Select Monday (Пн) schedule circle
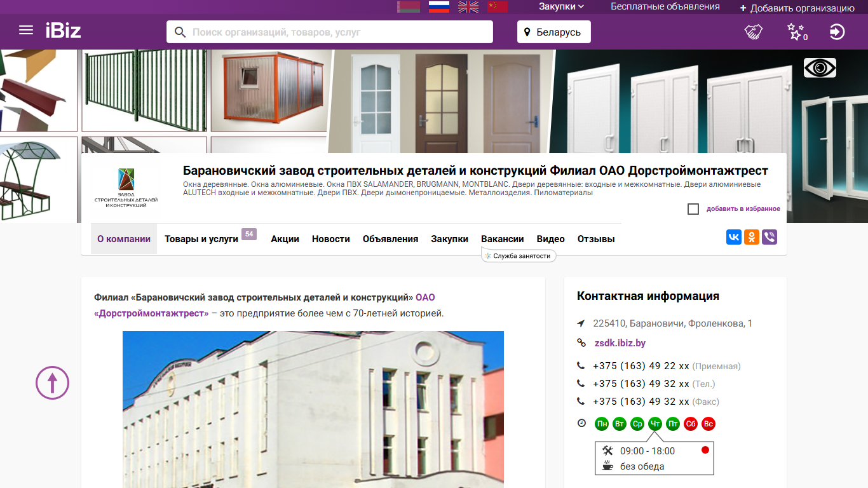This screenshot has height=488, width=868. (602, 424)
